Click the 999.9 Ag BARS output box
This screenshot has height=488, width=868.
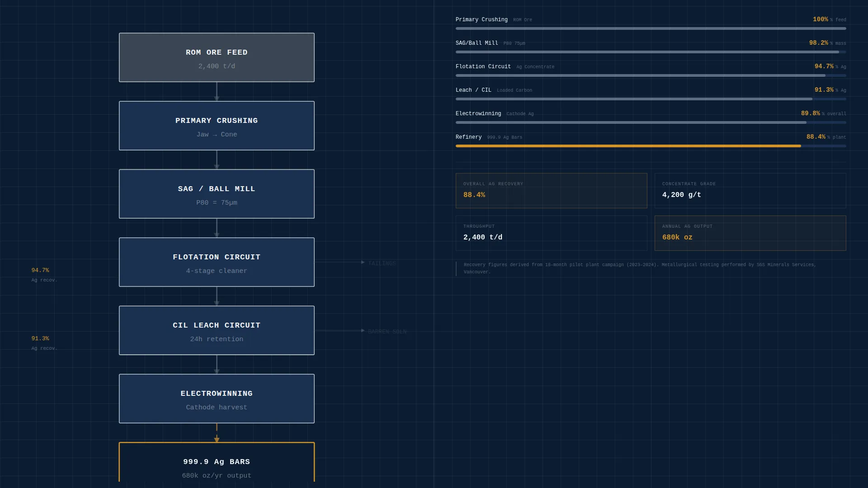tap(217, 462)
